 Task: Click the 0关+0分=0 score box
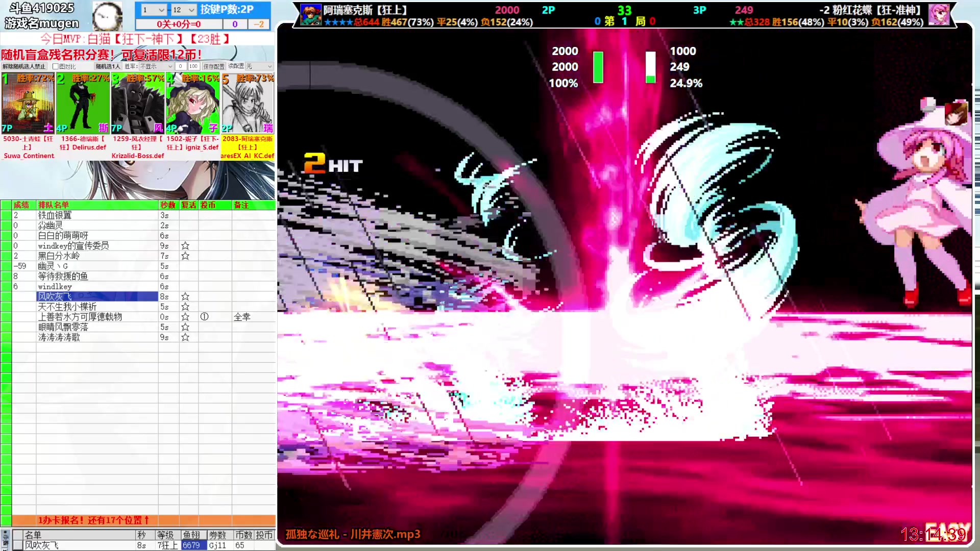pyautogui.click(x=179, y=24)
